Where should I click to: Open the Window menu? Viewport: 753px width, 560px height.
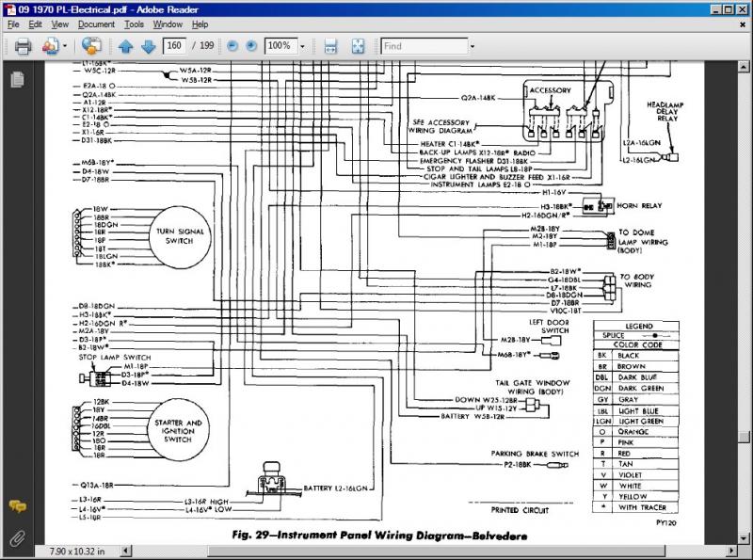pos(168,24)
